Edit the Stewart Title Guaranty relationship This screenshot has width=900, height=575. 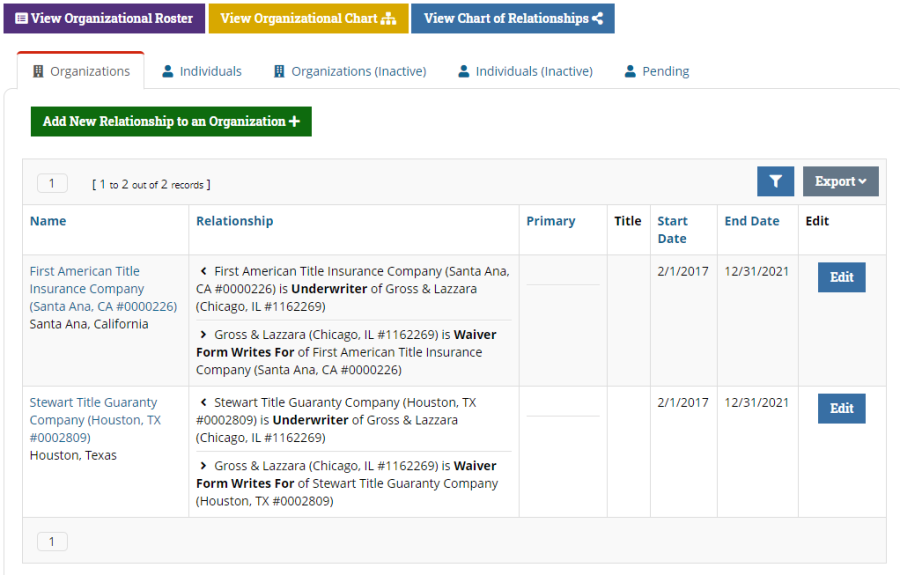pos(841,409)
